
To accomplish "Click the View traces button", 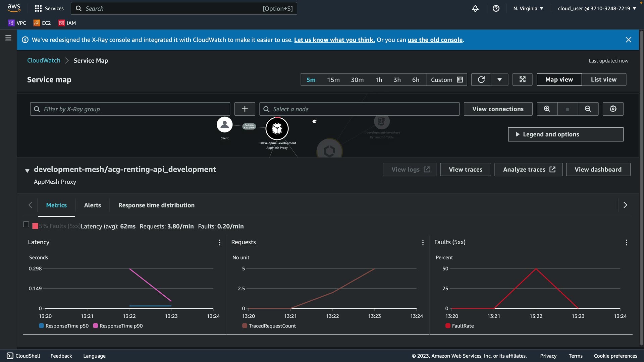I will click(x=465, y=170).
